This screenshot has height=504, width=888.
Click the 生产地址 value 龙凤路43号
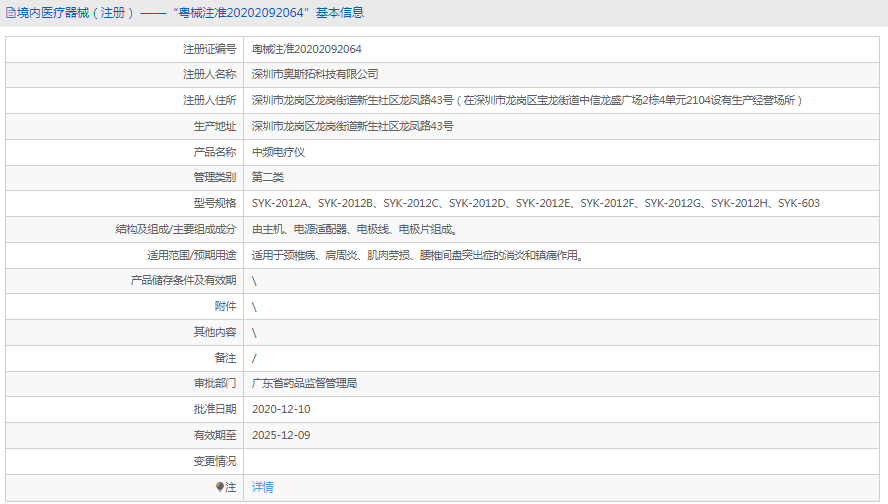(352, 126)
